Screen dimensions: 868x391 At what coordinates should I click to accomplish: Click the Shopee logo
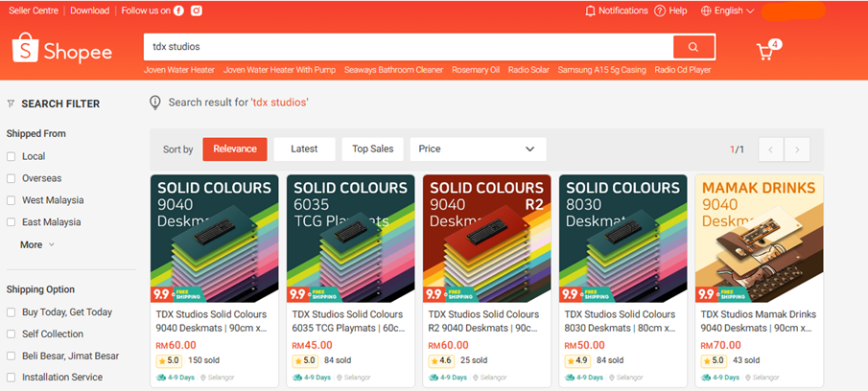(x=62, y=48)
